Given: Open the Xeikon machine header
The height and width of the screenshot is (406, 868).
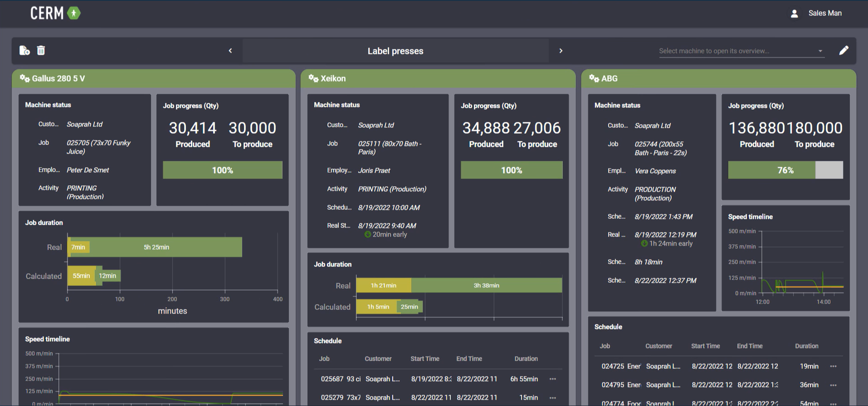Looking at the screenshot, I should point(438,78).
